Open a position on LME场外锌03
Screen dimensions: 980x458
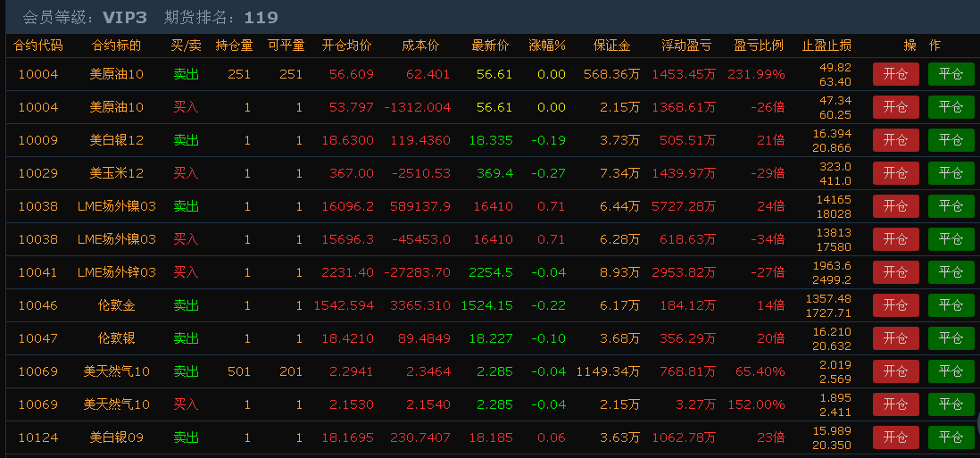tap(895, 272)
